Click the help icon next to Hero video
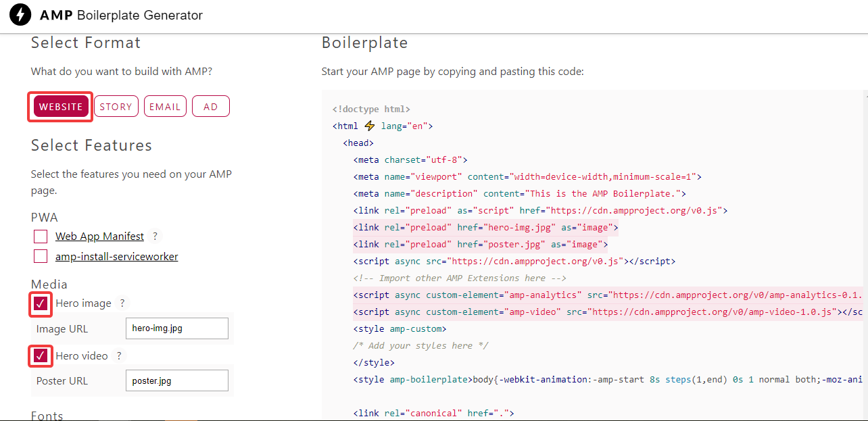This screenshot has height=421, width=868. 119,355
